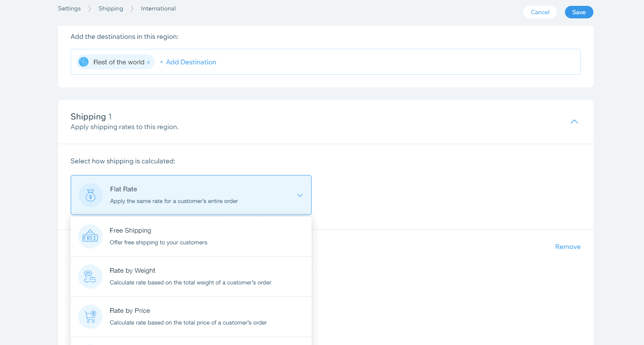Click the 'Select how shipping is calculated:' label
This screenshot has height=345, width=644.
click(x=123, y=161)
